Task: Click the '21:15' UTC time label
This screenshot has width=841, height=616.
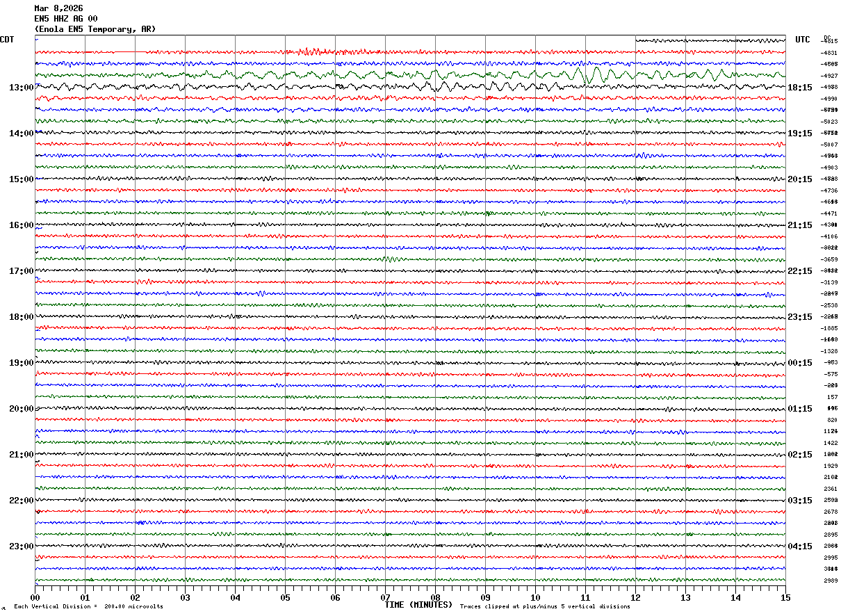Action: point(800,225)
